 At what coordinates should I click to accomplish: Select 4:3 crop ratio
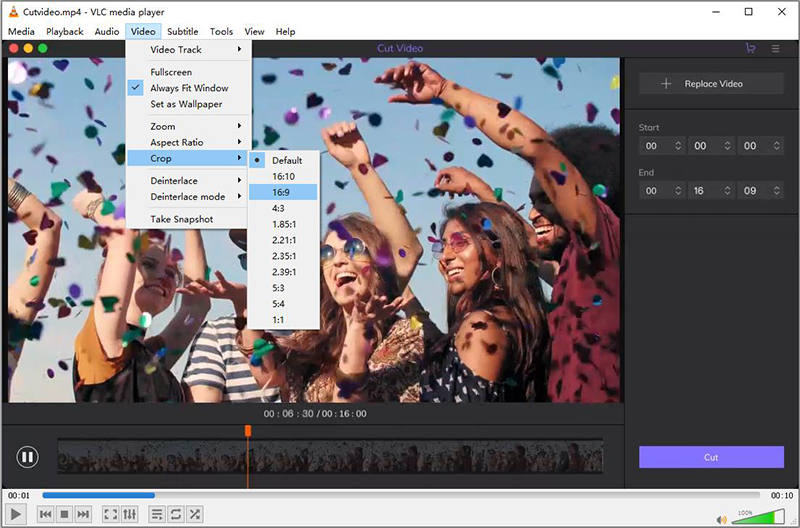pos(283,208)
